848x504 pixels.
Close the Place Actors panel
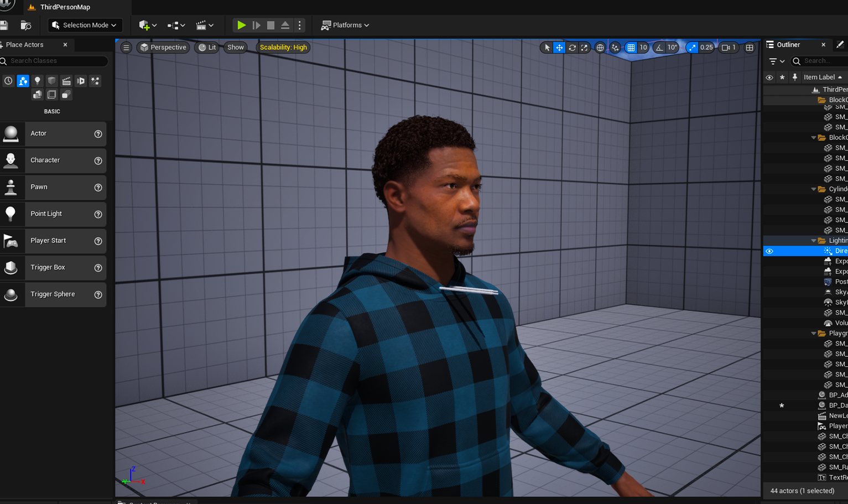click(65, 45)
